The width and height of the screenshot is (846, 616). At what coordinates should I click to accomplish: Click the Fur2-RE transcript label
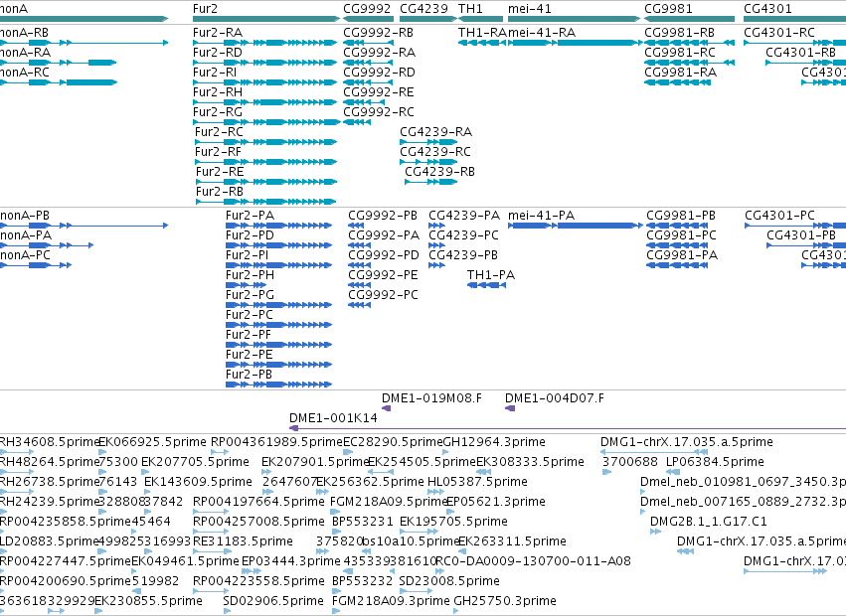coord(220,172)
